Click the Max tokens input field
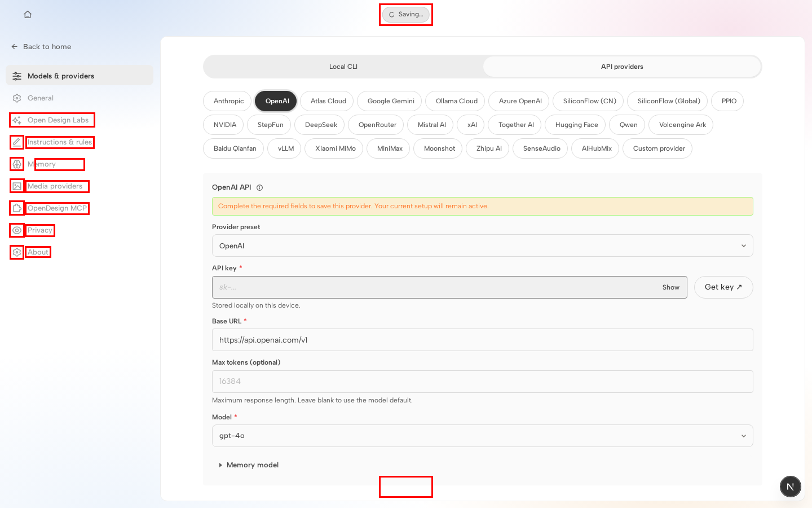Image resolution: width=812 pixels, height=508 pixels. [x=483, y=382]
